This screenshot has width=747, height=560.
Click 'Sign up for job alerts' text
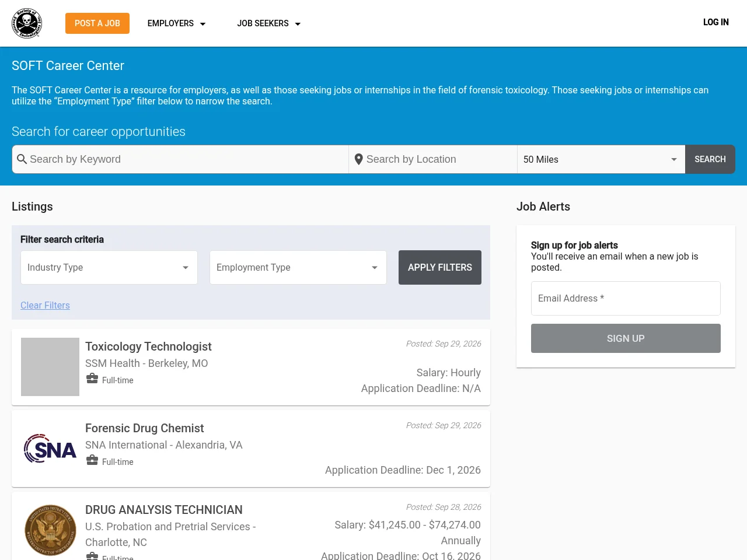click(574, 246)
